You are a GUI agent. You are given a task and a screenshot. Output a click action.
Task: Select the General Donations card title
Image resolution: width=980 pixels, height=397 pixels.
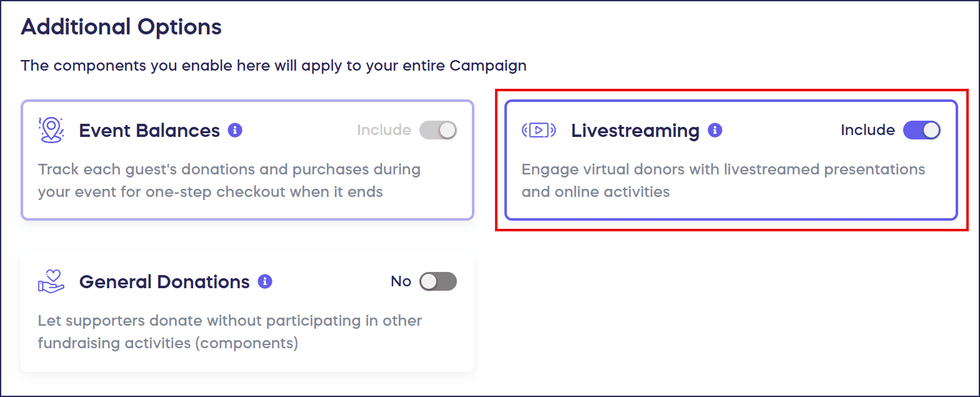[164, 282]
